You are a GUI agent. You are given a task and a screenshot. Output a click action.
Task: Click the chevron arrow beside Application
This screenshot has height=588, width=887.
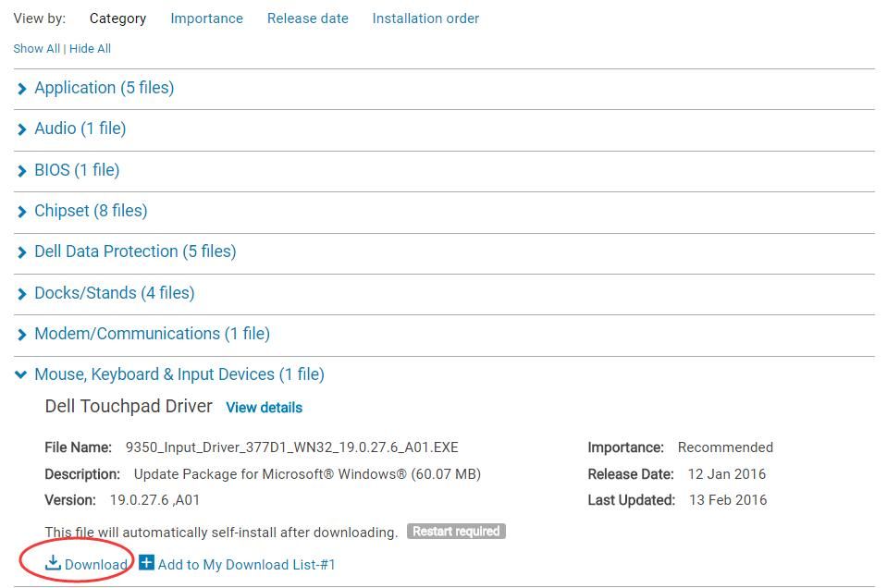22,89
